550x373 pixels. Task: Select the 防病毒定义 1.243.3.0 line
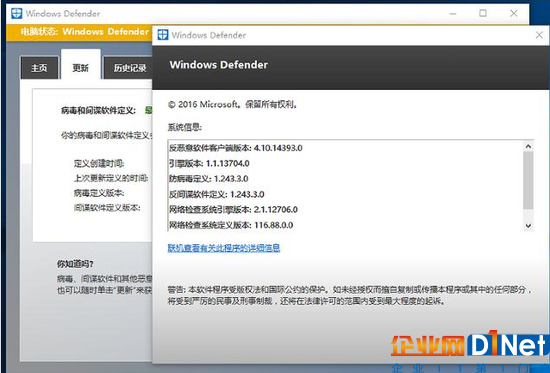coord(209,179)
